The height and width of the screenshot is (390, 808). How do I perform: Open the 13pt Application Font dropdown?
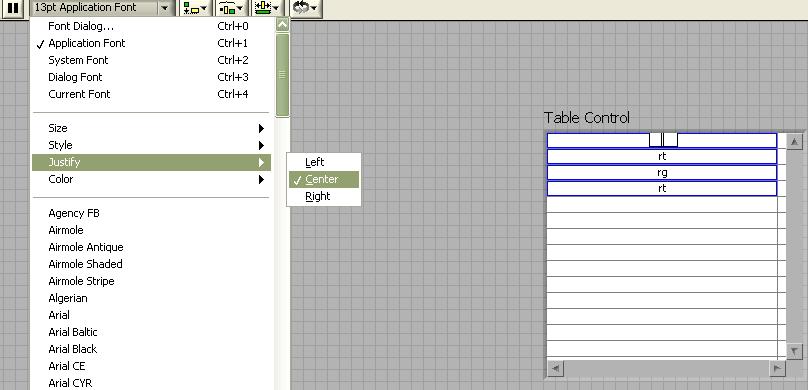[x=102, y=8]
